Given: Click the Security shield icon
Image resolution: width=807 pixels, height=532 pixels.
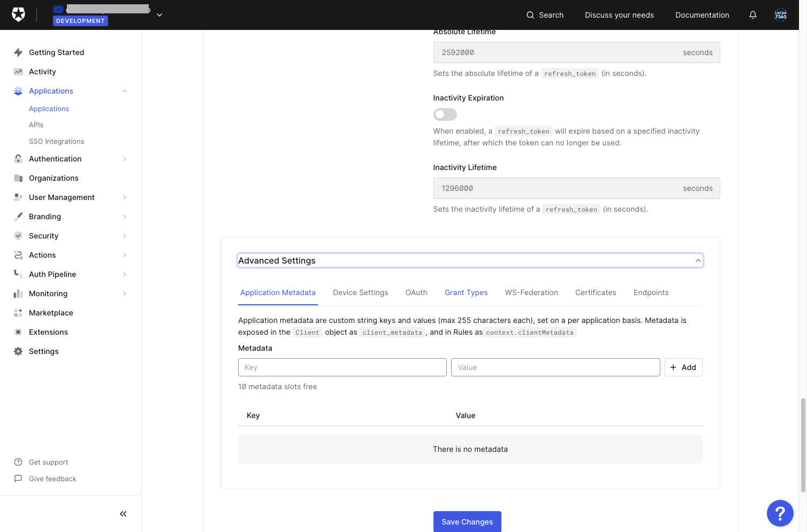Looking at the screenshot, I should point(18,236).
